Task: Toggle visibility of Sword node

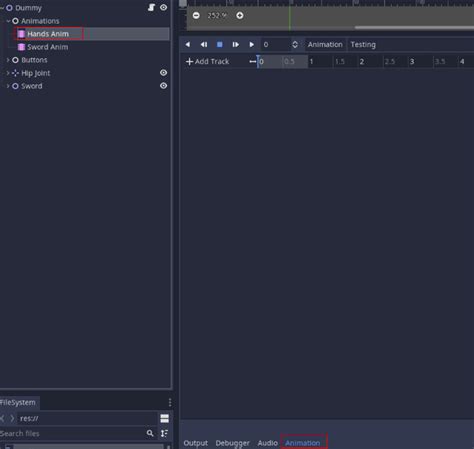Action: point(163,86)
